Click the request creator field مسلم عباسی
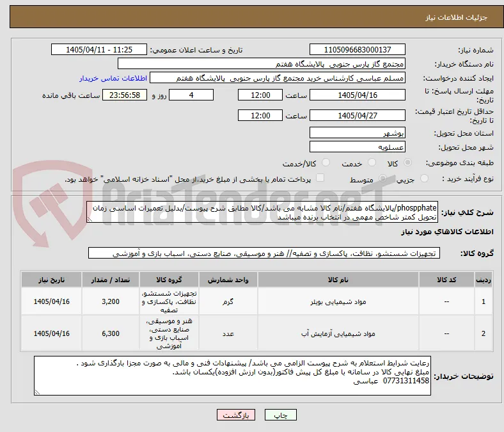The height and width of the screenshot is (432, 504). tap(278, 78)
